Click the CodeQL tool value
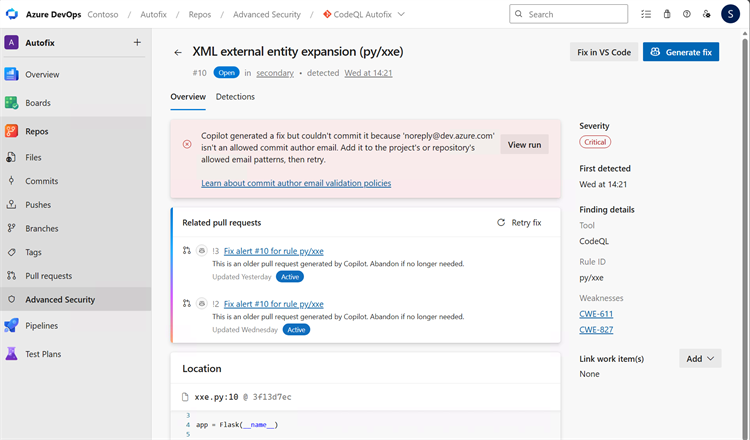This screenshot has width=750, height=440. (594, 241)
